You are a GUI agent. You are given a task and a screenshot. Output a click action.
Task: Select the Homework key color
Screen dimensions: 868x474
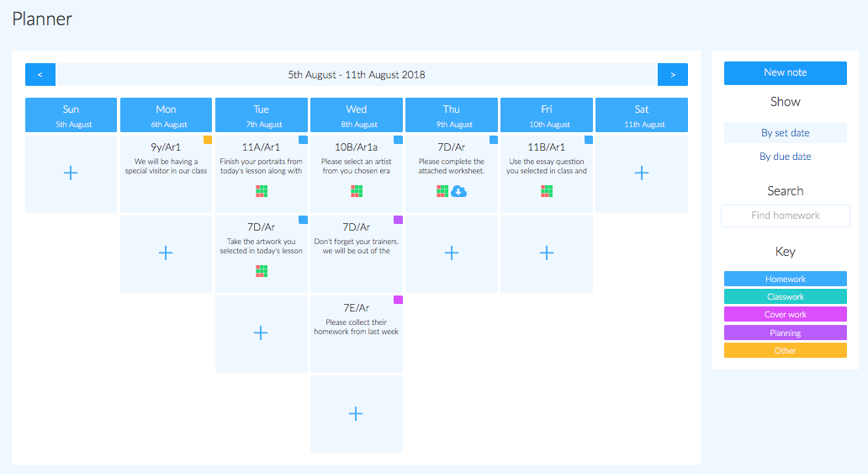(x=785, y=279)
